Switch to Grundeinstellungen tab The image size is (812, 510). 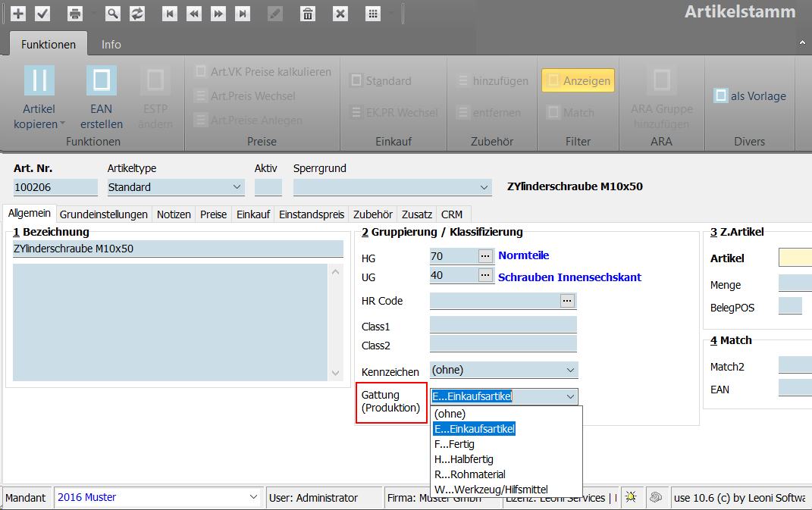click(104, 214)
